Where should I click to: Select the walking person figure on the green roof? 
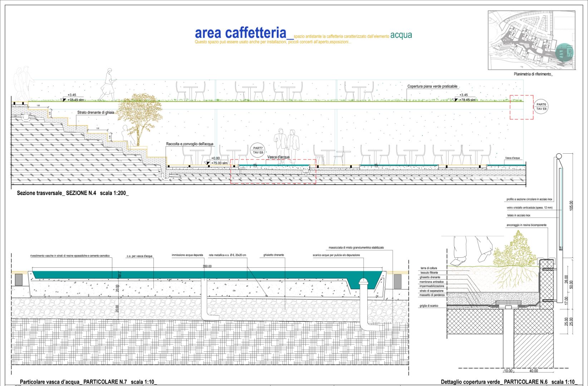point(108,85)
